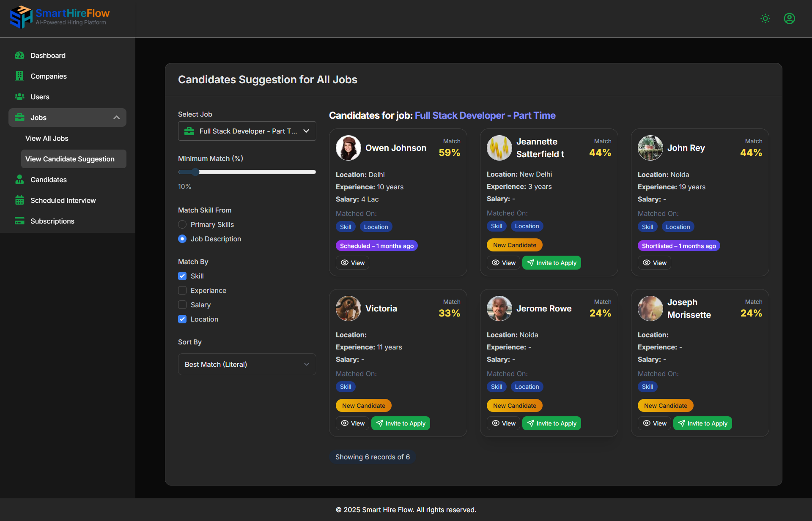Invite Jeannette Satterfield to apply
The image size is (812, 521).
(x=551, y=263)
